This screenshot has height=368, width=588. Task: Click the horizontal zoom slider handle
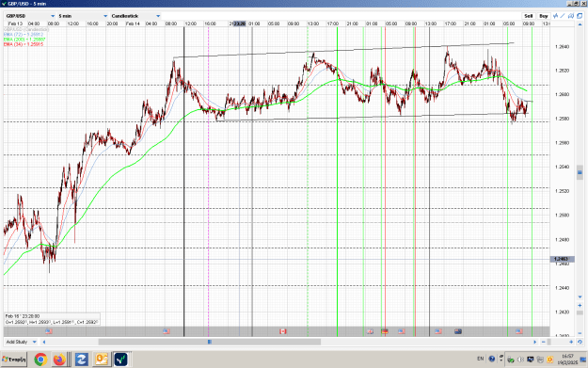[549, 342]
